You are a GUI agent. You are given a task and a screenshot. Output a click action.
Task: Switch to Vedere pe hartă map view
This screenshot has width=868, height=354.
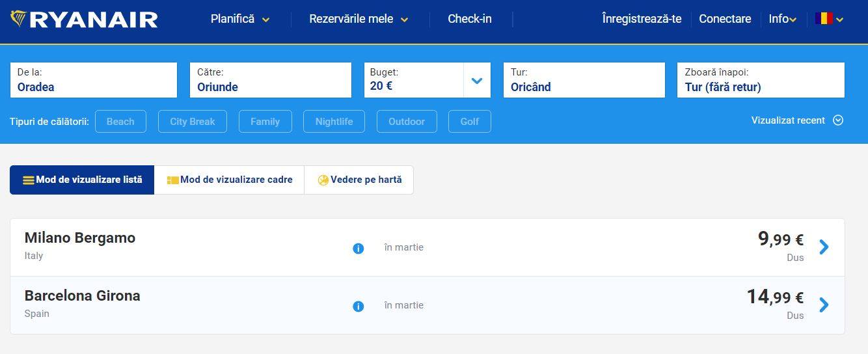tap(359, 180)
